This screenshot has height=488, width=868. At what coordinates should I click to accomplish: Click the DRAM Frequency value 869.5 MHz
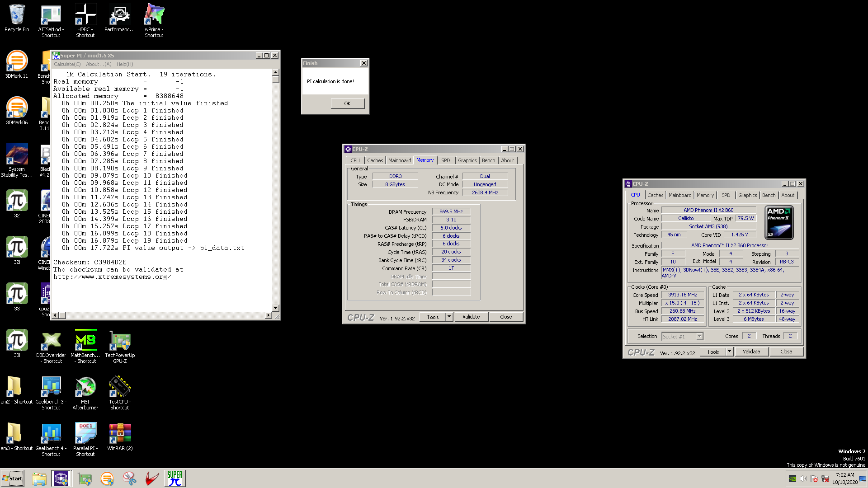tap(451, 211)
